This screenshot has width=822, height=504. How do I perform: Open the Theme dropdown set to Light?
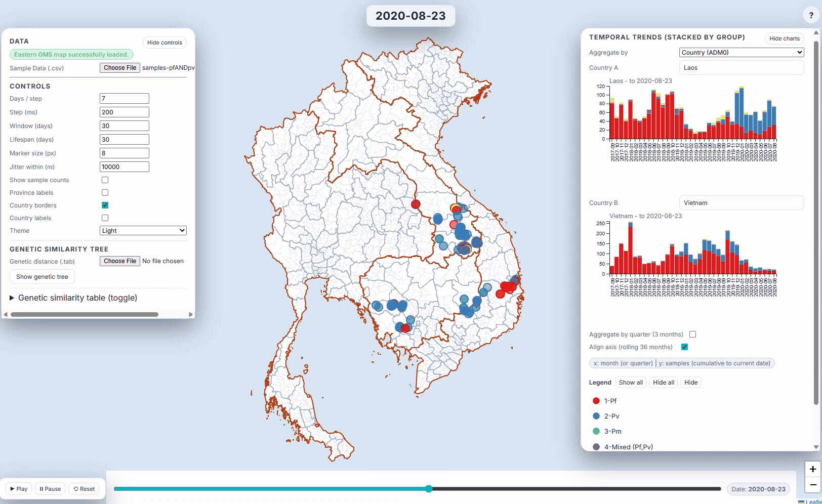click(143, 231)
